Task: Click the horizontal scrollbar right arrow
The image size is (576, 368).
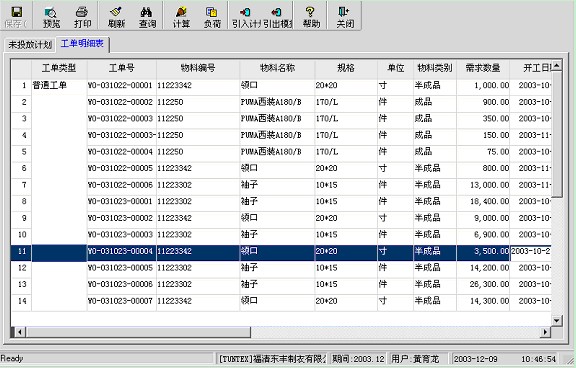Action: tap(546, 332)
